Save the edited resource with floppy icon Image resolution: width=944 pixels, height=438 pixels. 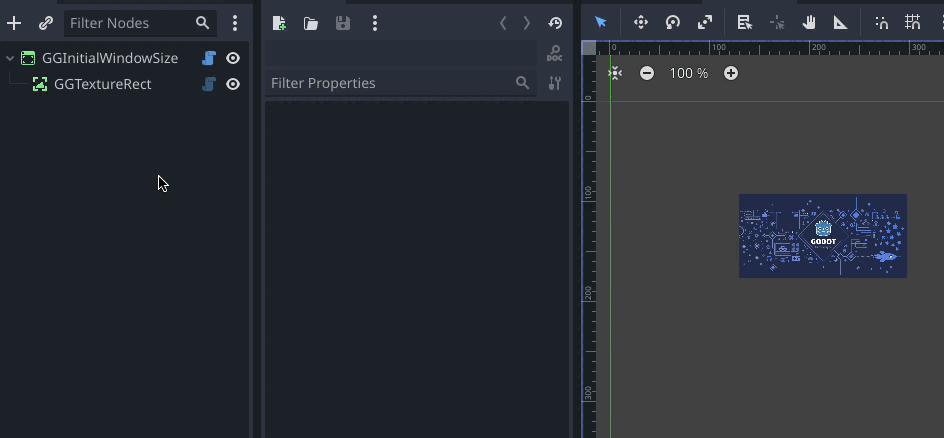(343, 23)
